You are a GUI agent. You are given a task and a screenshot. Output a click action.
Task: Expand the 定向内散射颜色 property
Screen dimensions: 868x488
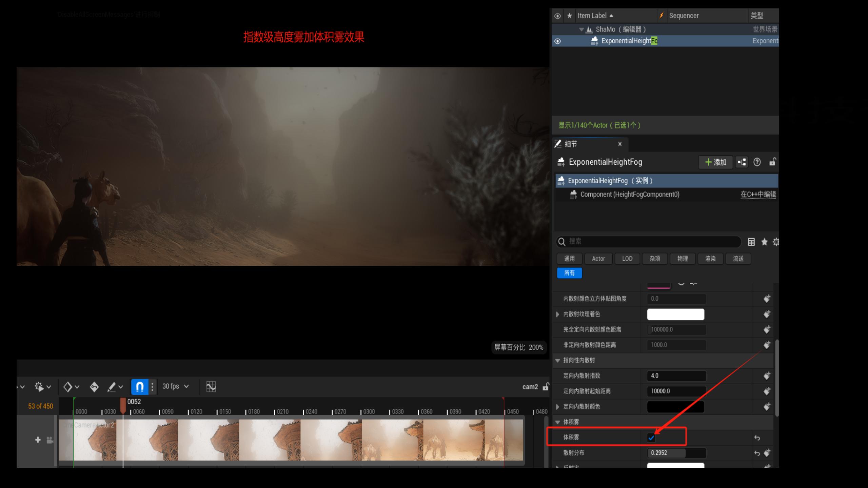(x=557, y=407)
